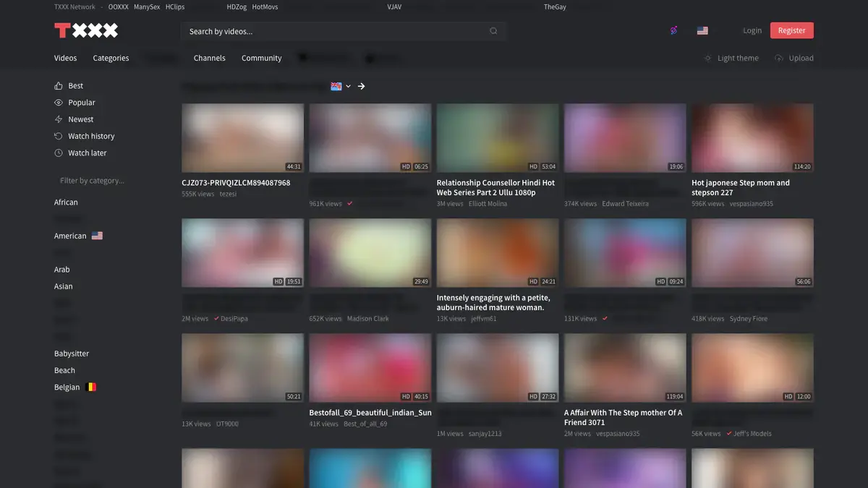The width and height of the screenshot is (868, 488).
Task: Open uploader tezesi profile
Action: [x=228, y=194]
